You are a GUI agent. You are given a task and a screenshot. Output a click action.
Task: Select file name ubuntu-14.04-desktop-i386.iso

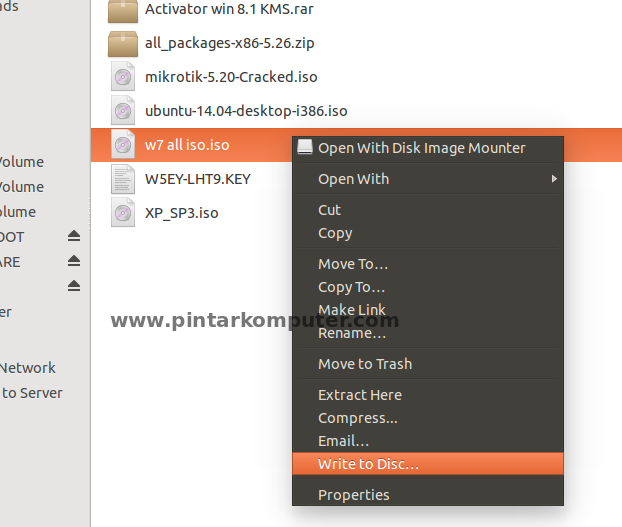[x=246, y=111]
